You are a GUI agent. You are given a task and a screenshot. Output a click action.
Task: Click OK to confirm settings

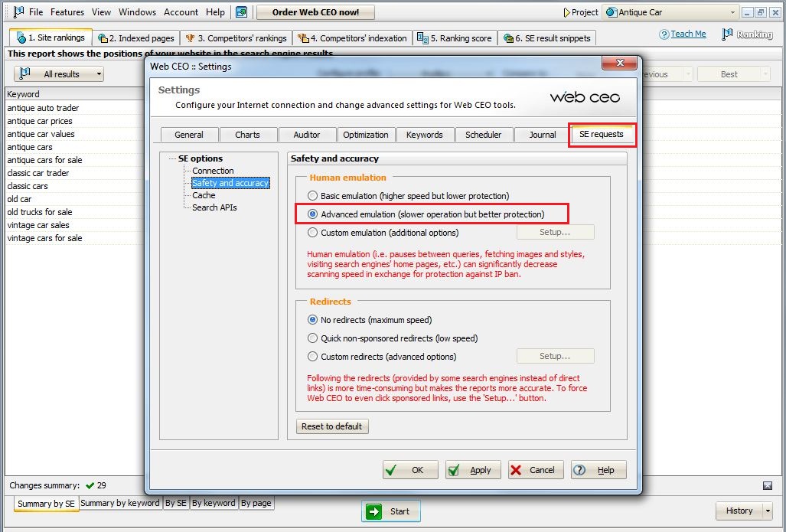coord(410,470)
